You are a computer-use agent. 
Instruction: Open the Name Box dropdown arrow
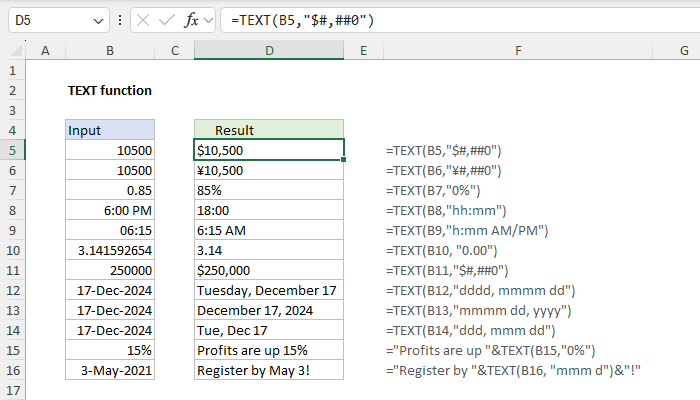pyautogui.click(x=98, y=21)
